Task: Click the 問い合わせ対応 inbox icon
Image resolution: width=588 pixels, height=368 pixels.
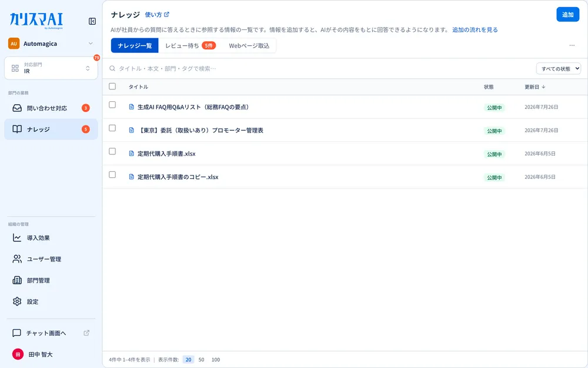Action: coord(17,108)
